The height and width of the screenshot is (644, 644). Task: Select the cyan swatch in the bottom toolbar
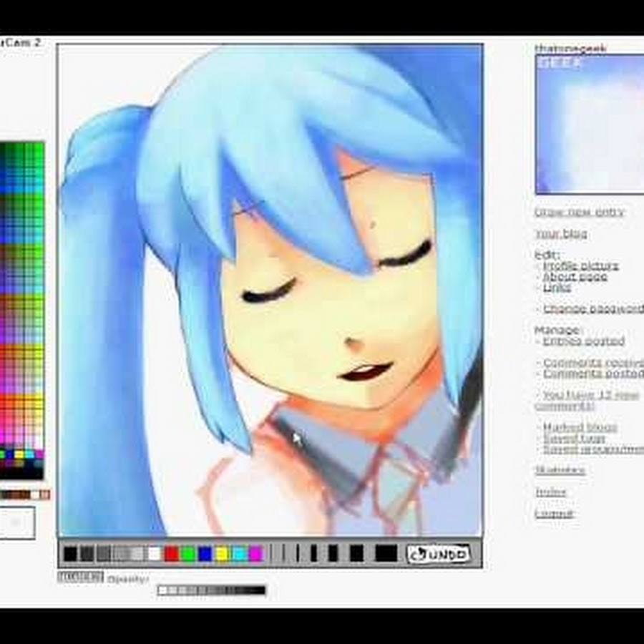[x=238, y=554]
